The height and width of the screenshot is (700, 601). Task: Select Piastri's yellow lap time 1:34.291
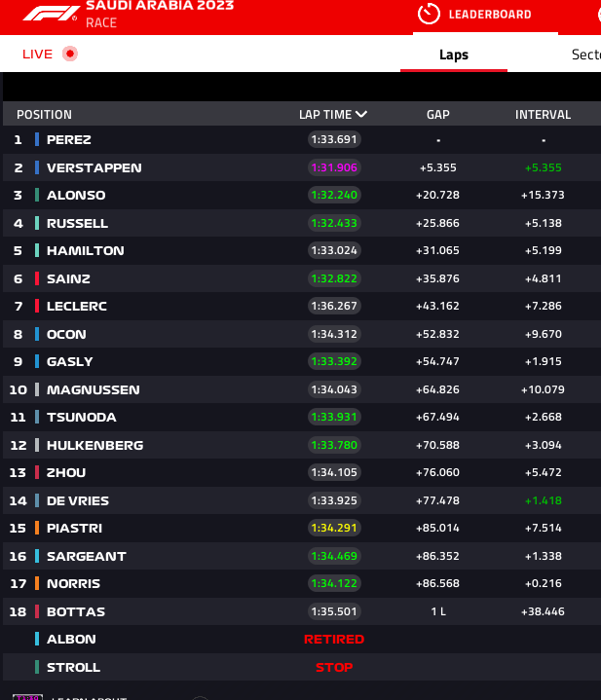334,528
